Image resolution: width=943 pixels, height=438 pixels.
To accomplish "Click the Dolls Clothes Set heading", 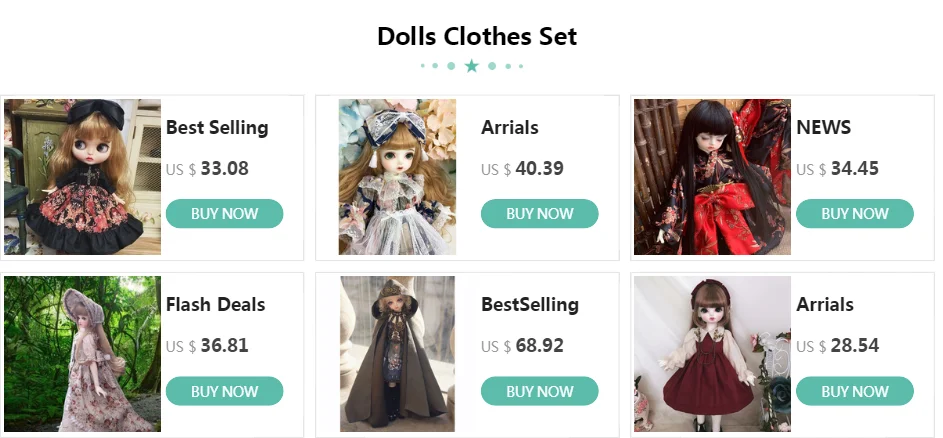I will coord(477,36).
